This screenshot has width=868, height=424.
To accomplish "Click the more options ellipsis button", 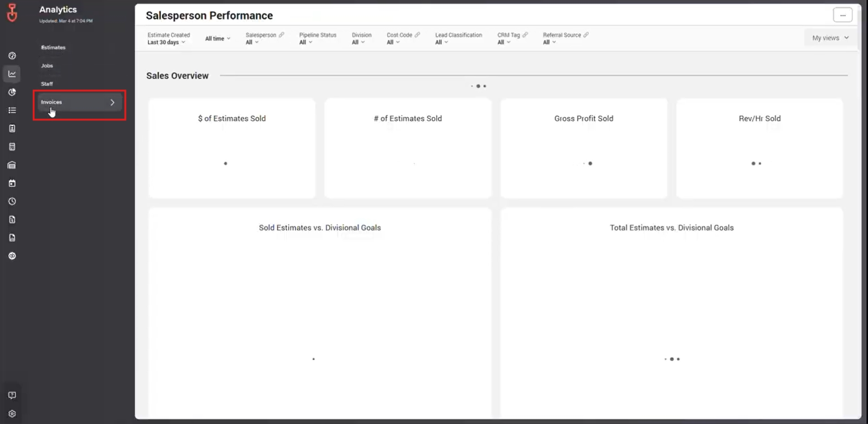I will click(x=842, y=15).
